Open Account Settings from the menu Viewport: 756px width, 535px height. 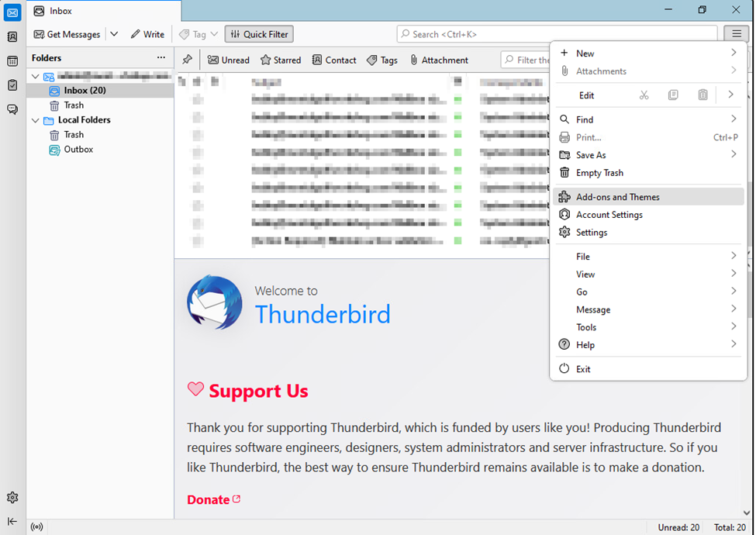coord(648,215)
